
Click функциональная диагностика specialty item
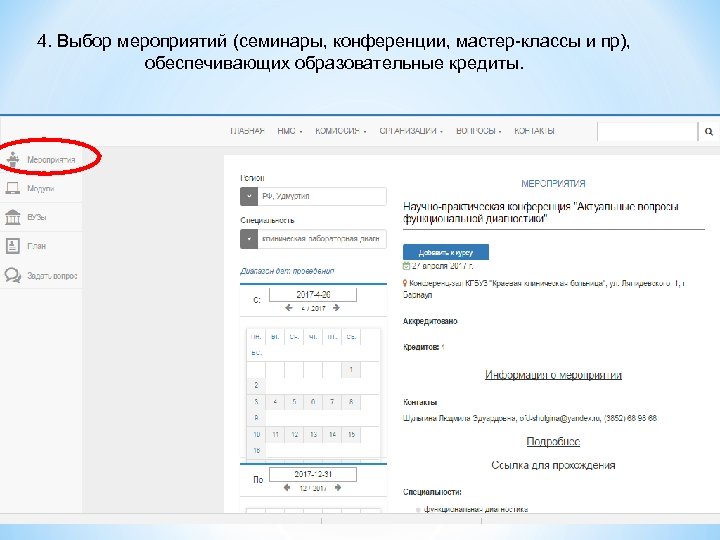[476, 509]
